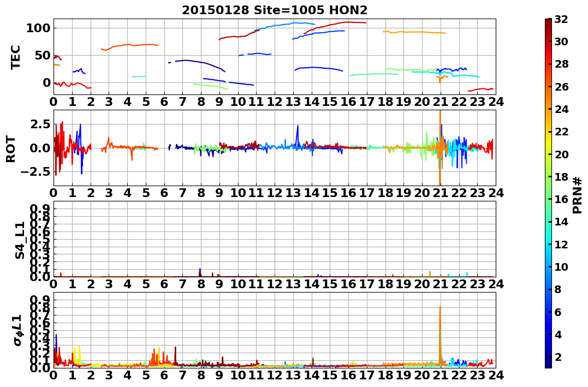This screenshot has width=588, height=387.
Task: Click the yellow σφ peaks near hour 1
Action: [x=77, y=354]
